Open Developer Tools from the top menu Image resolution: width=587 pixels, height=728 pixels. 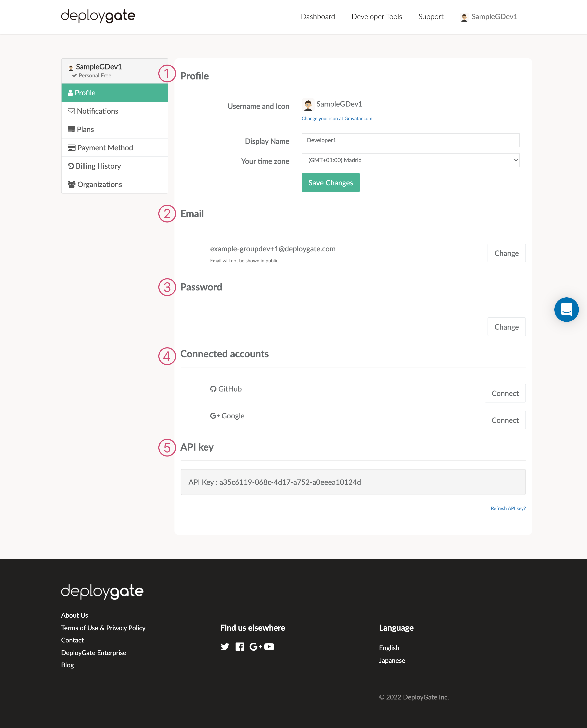pos(376,16)
